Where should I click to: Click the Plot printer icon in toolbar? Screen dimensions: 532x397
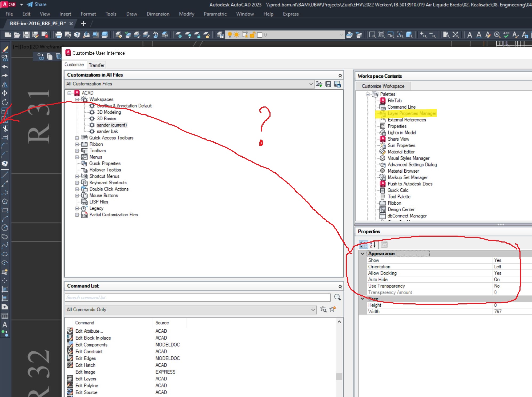tap(59, 35)
